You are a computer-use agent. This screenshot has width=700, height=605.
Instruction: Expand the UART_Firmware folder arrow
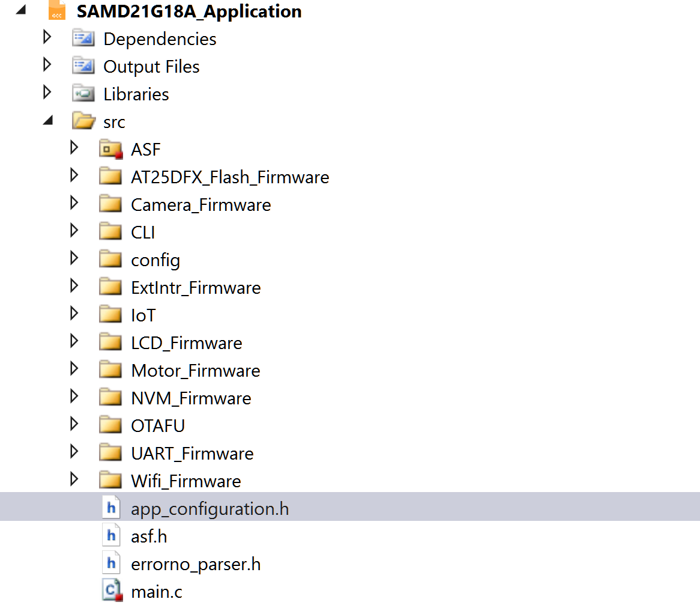click(74, 451)
